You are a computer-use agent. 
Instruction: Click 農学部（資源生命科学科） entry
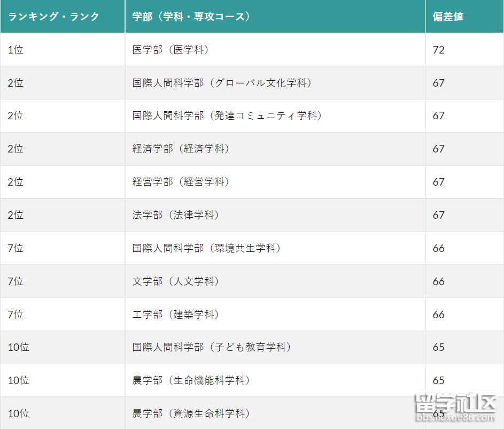[x=191, y=413]
